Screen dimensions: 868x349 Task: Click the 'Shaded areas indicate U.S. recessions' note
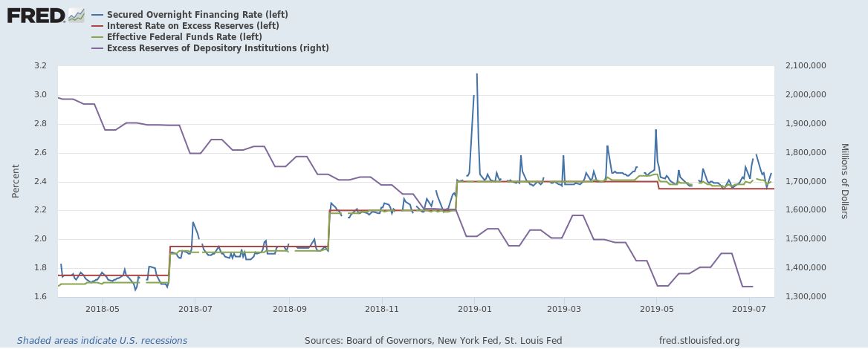102,341
